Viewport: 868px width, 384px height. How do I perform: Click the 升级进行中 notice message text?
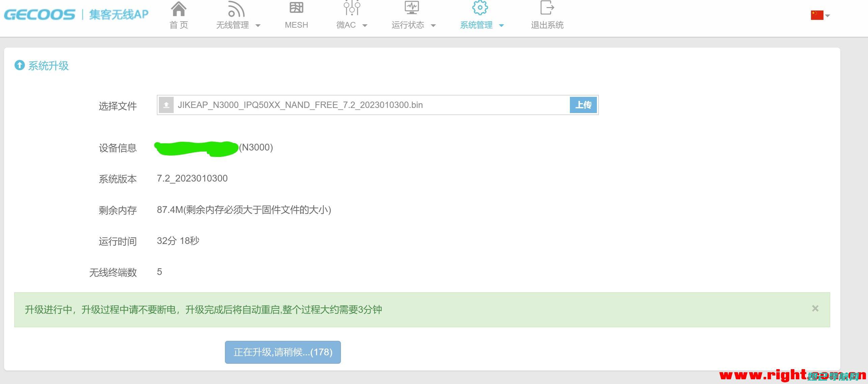pyautogui.click(x=203, y=309)
